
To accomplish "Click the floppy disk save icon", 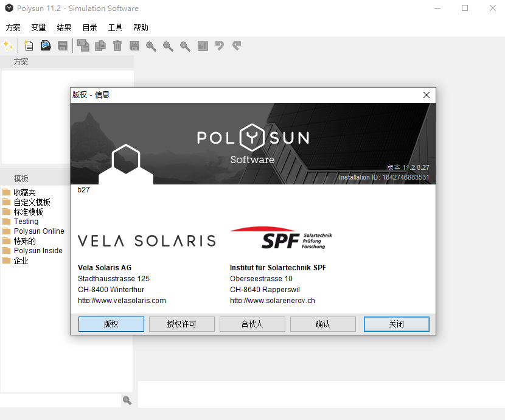I will click(63, 46).
